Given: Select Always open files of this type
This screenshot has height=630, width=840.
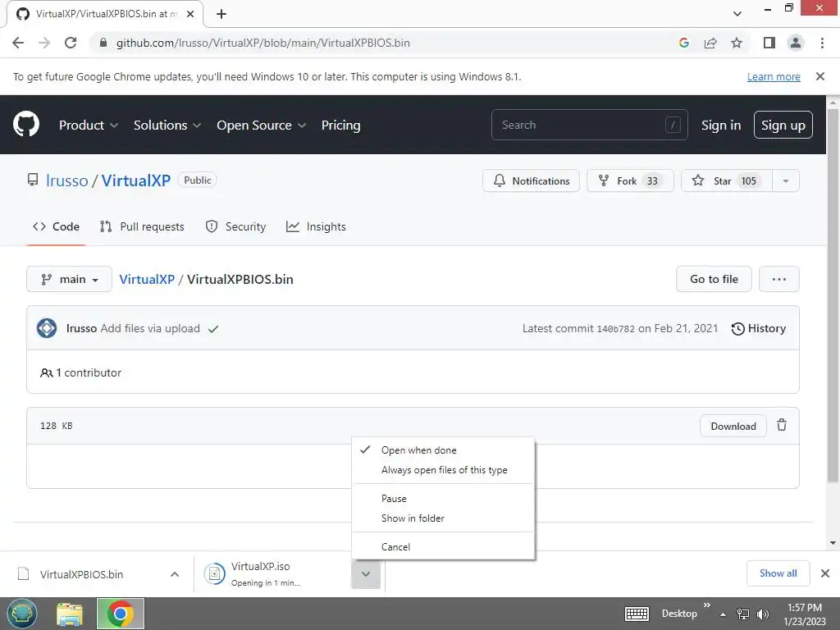Looking at the screenshot, I should point(444,470).
